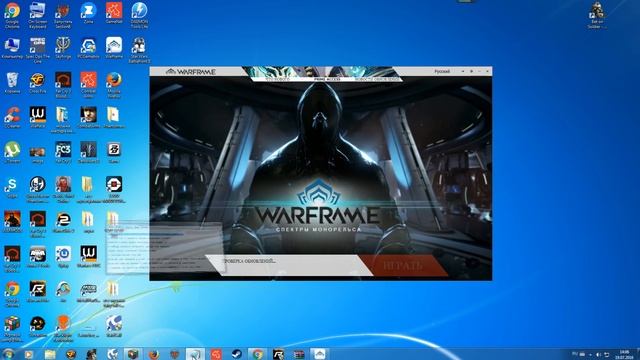Open Warframe launcher settings gear
The width and height of the screenshot is (640, 360).
tap(471, 71)
